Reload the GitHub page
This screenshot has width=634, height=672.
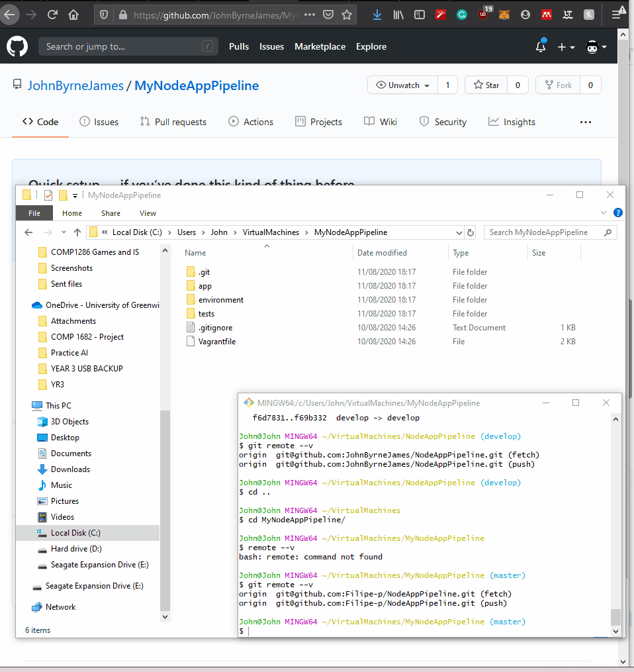[x=52, y=15]
